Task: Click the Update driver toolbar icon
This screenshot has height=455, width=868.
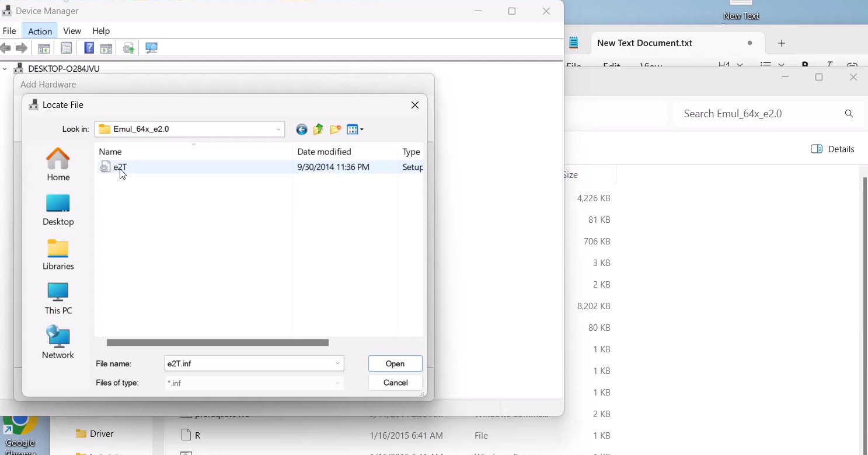Action: [129, 48]
